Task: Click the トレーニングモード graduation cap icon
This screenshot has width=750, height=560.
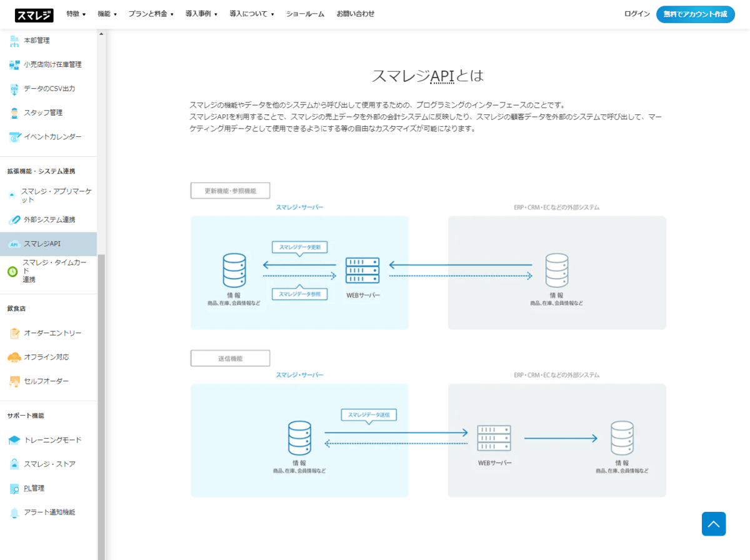Action: [x=14, y=440]
